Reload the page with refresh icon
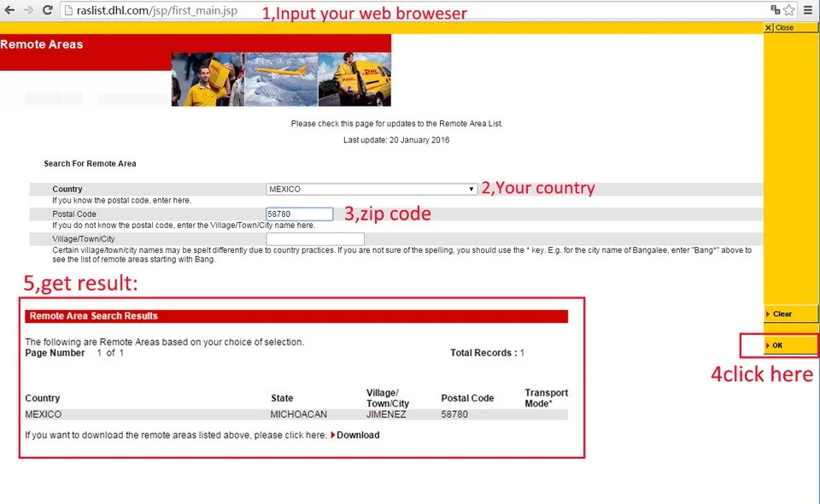Image resolution: width=820 pixels, height=504 pixels. [x=47, y=10]
